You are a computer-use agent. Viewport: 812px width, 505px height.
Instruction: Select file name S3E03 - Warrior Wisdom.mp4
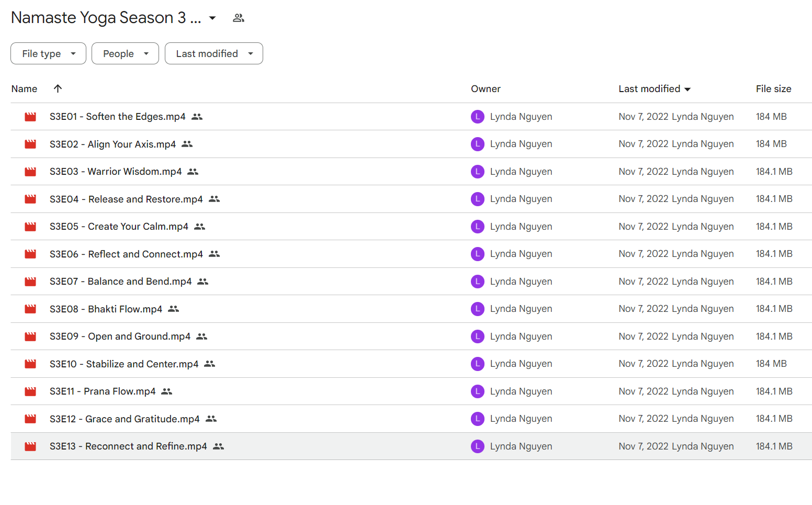[x=116, y=172]
